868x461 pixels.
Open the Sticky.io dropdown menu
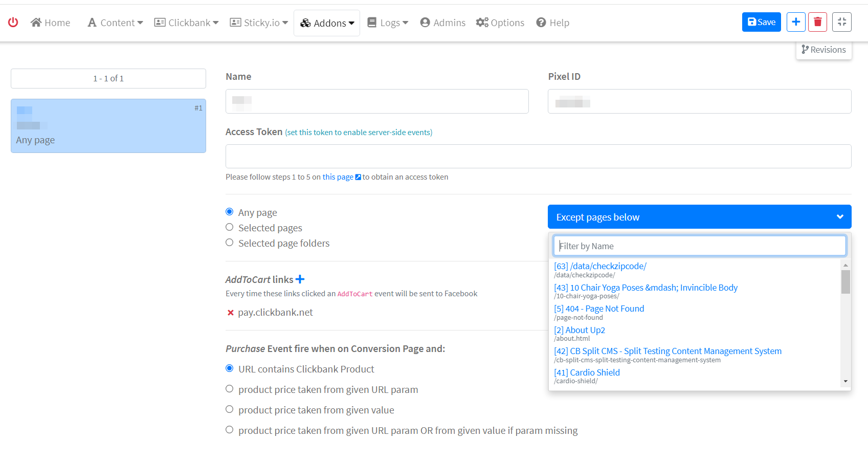point(259,23)
